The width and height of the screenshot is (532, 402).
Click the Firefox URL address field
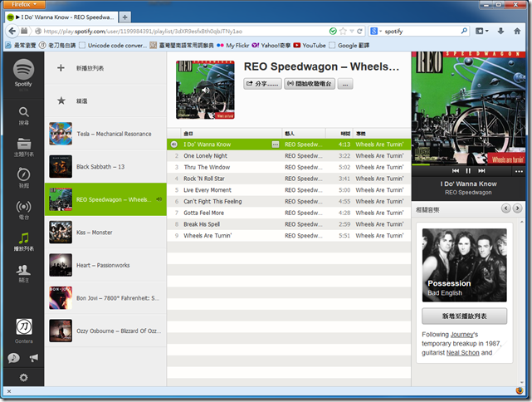point(183,32)
